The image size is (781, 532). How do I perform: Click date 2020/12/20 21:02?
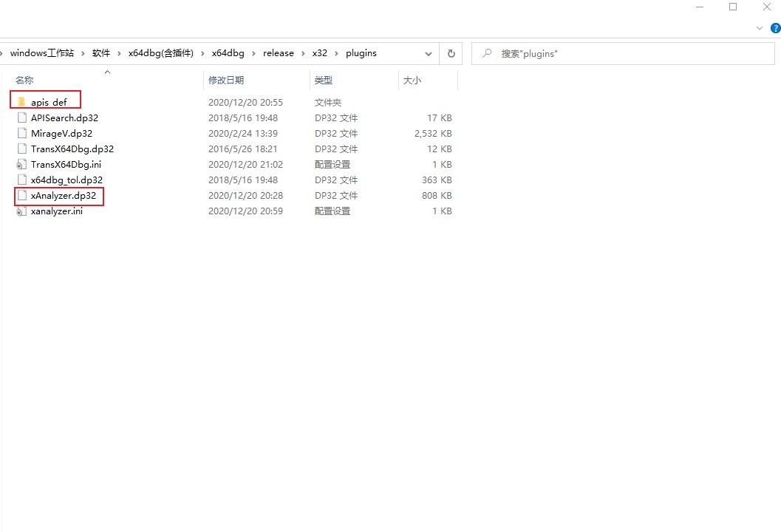pos(245,164)
